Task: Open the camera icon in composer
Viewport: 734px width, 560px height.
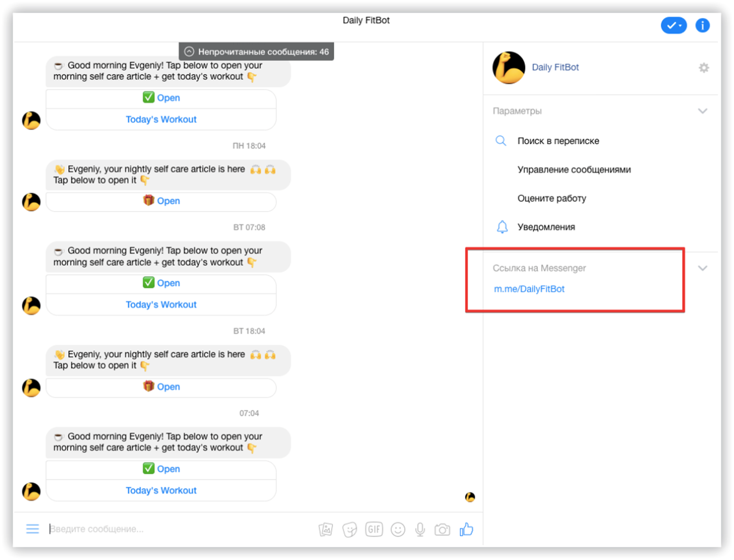Action: pos(442,529)
